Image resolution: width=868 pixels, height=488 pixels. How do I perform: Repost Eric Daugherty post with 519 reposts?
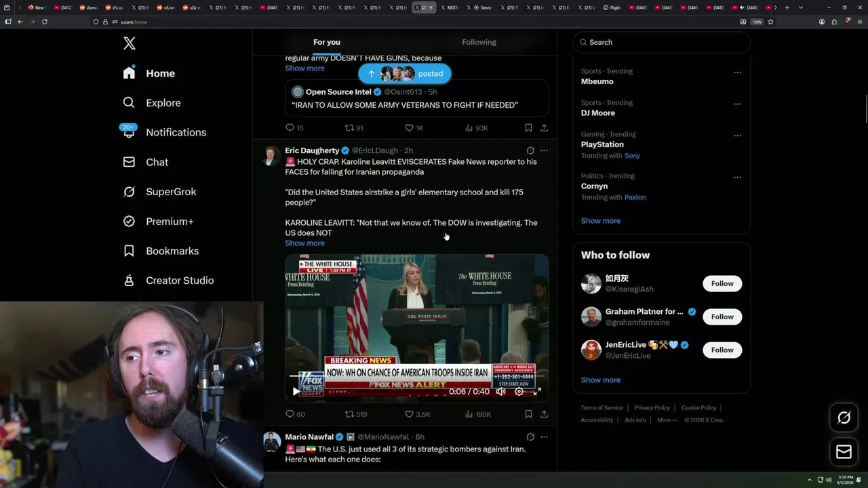356,414
